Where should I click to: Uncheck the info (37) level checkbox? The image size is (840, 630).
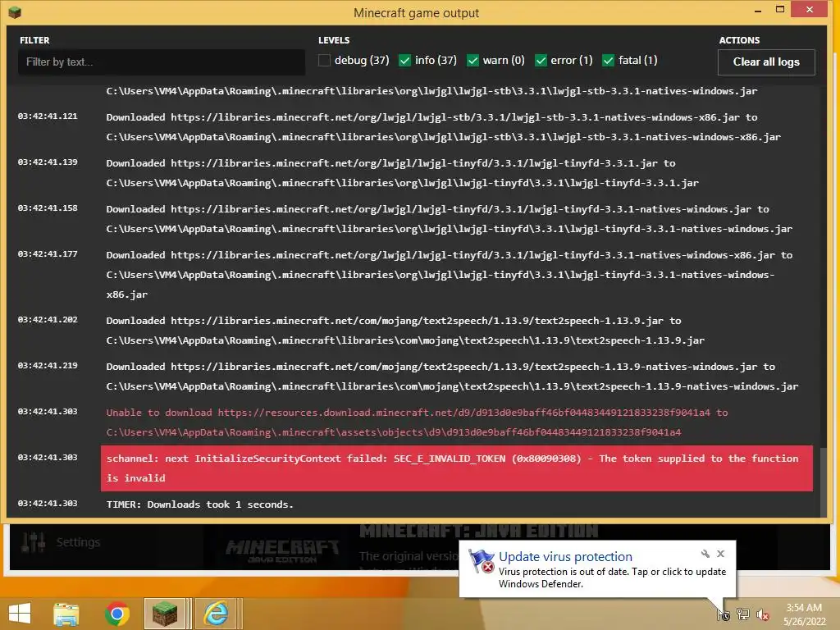tap(404, 61)
